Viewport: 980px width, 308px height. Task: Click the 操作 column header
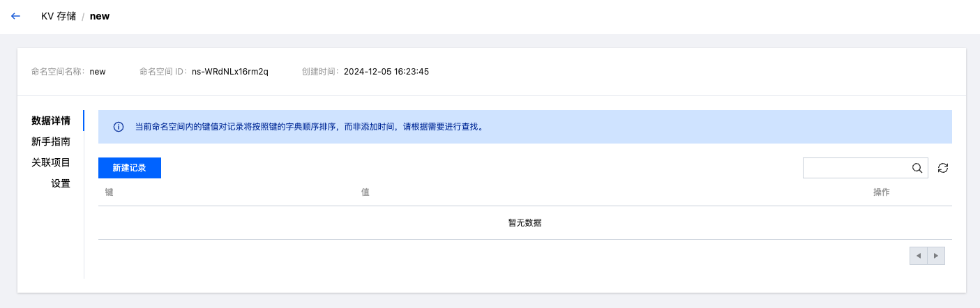(x=881, y=192)
